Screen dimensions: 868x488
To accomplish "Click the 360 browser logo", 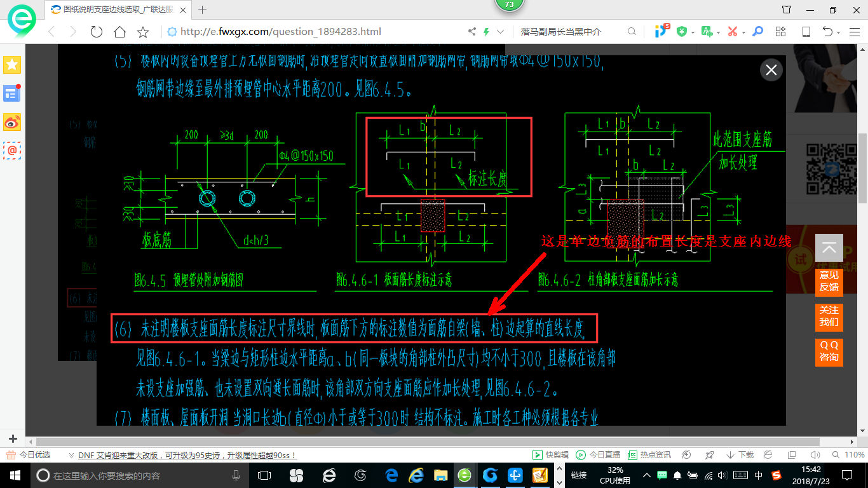I will point(22,20).
